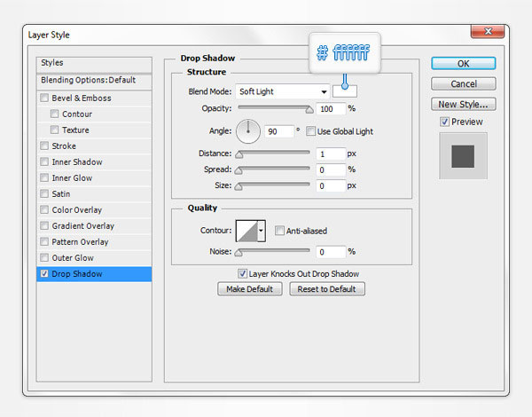532x417 pixels.
Task: Click the Angle dial control
Action: tap(248, 131)
